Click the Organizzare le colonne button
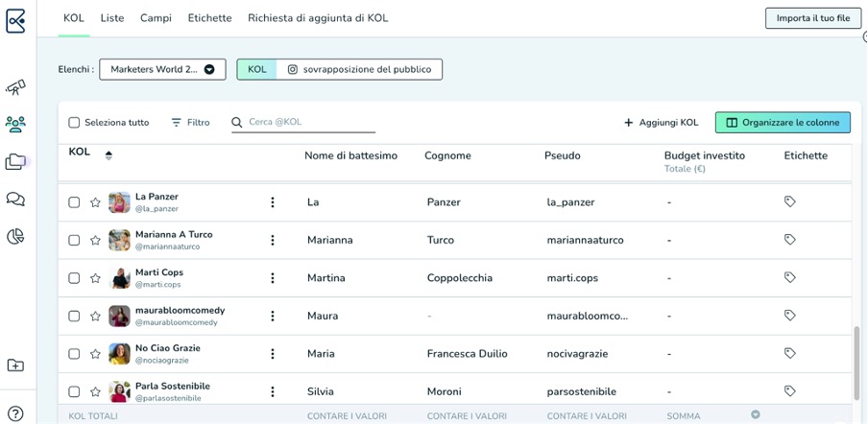868x424 pixels. click(x=783, y=123)
